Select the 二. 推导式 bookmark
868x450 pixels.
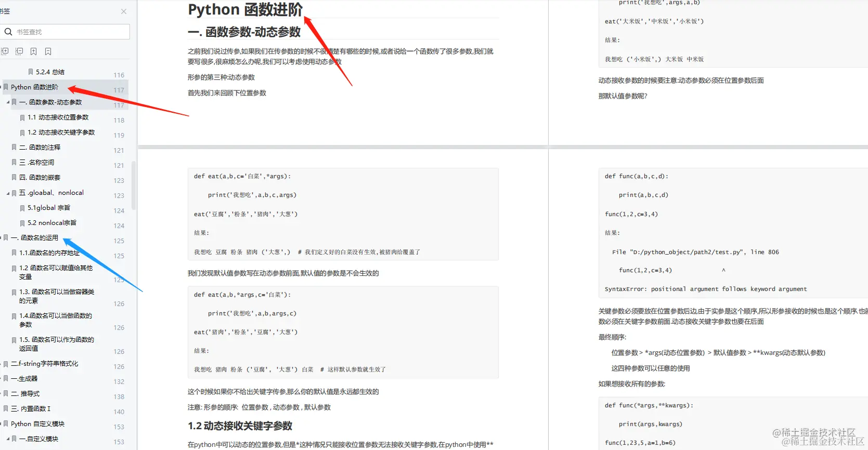[x=25, y=394]
